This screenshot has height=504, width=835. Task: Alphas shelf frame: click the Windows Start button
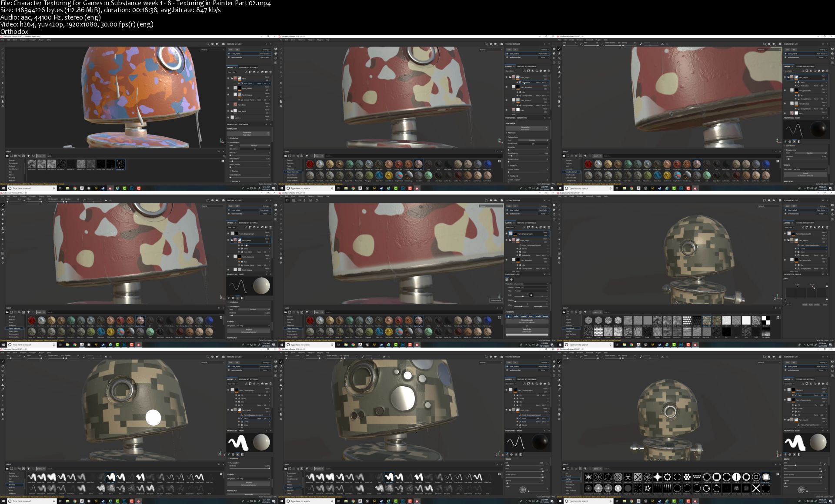tap(560, 501)
